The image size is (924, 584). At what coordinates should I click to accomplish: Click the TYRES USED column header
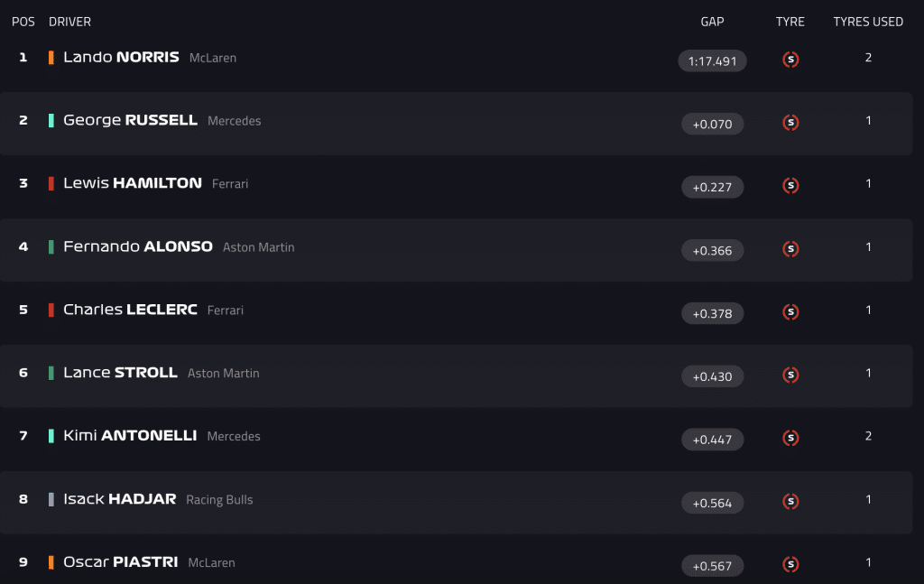[868, 22]
